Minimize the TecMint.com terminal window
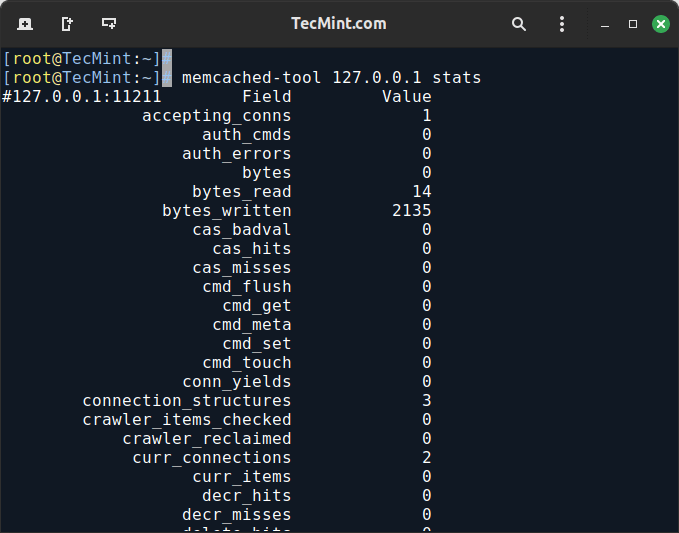Screen dimensions: 679x533 [605, 24]
